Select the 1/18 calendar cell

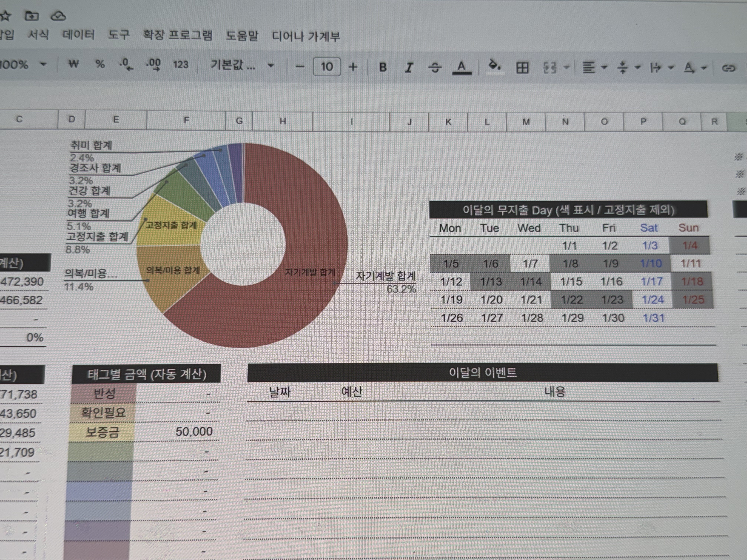click(x=692, y=281)
